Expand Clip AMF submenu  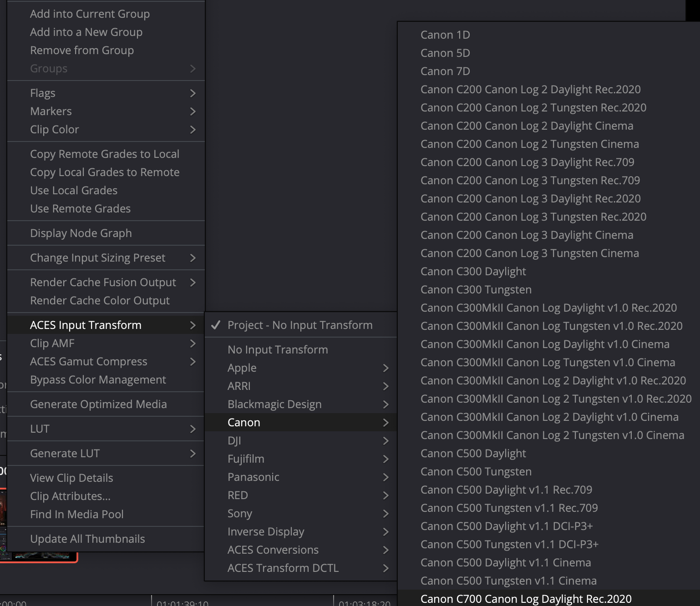pos(106,343)
